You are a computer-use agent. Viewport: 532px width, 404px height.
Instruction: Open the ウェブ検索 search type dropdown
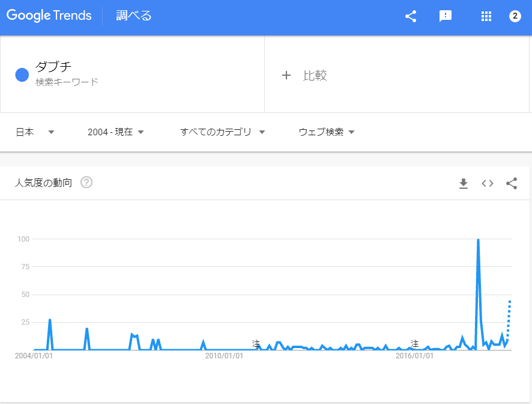(325, 132)
